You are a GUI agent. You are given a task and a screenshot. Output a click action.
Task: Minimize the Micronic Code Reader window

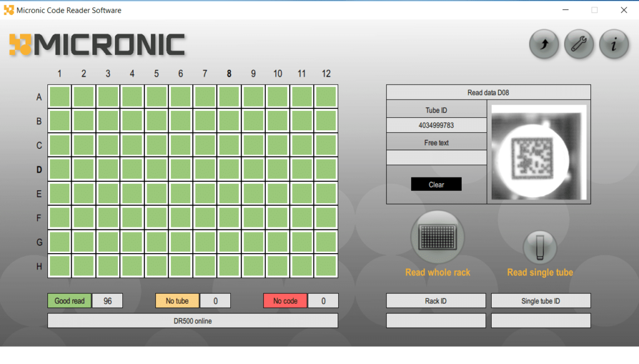point(565,10)
